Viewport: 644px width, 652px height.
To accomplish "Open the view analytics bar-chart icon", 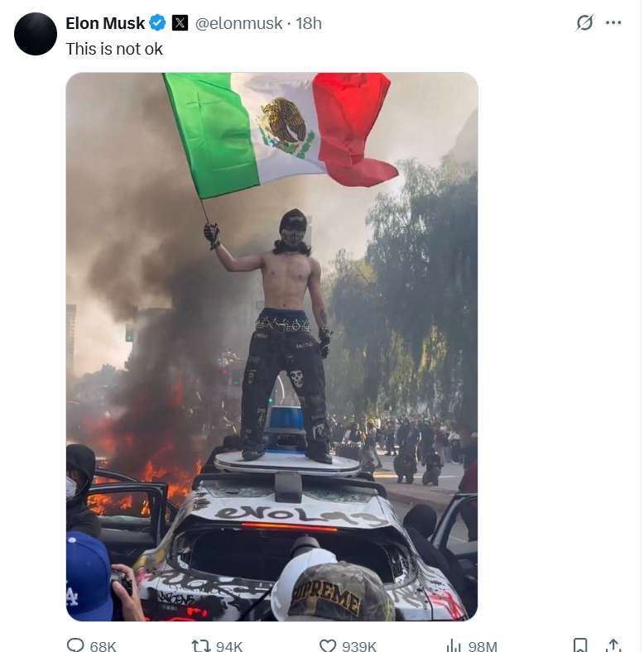I will tap(454, 645).
